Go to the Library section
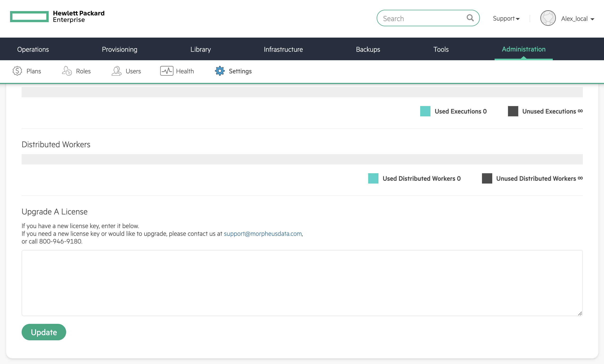The height and width of the screenshot is (364, 604). [201, 49]
